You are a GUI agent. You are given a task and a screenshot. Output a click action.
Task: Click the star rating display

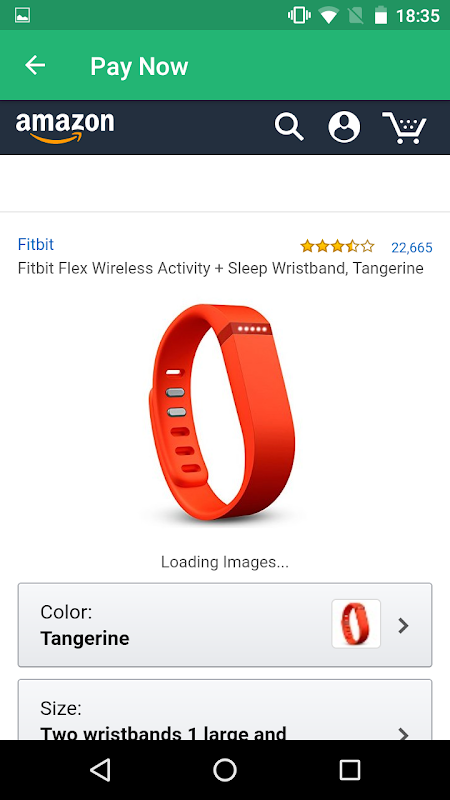[337, 247]
